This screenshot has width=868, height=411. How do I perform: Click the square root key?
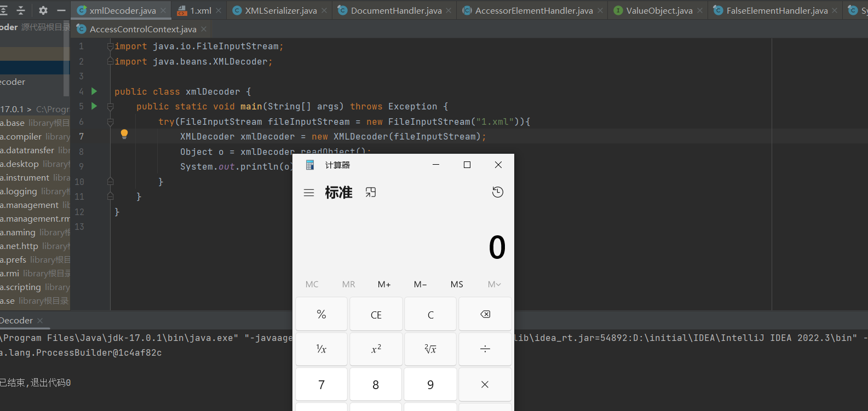point(430,349)
